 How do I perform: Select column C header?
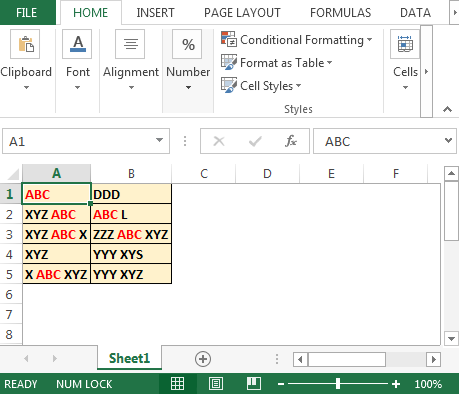(x=204, y=173)
